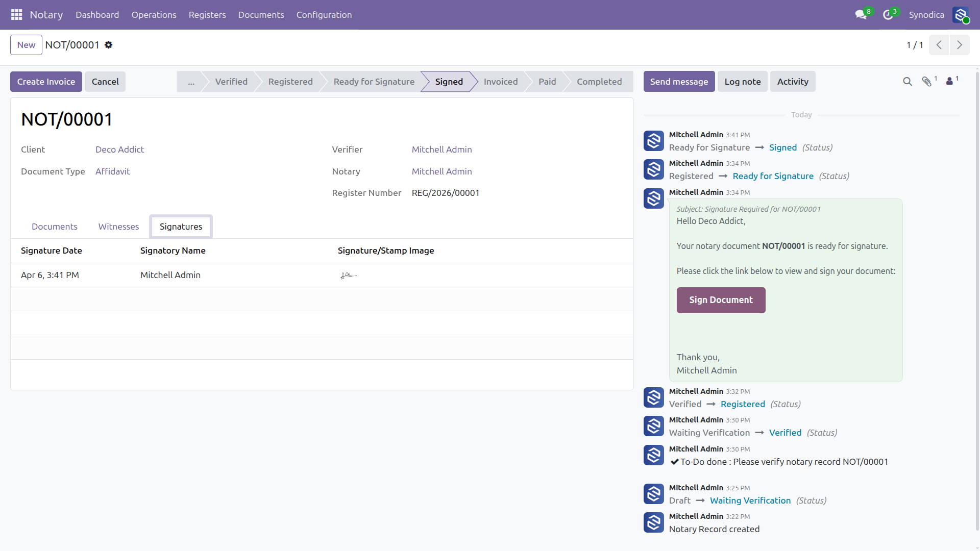This screenshot has width=980, height=551.
Task: Expand the hidden status stages ellipsis
Action: click(x=191, y=82)
